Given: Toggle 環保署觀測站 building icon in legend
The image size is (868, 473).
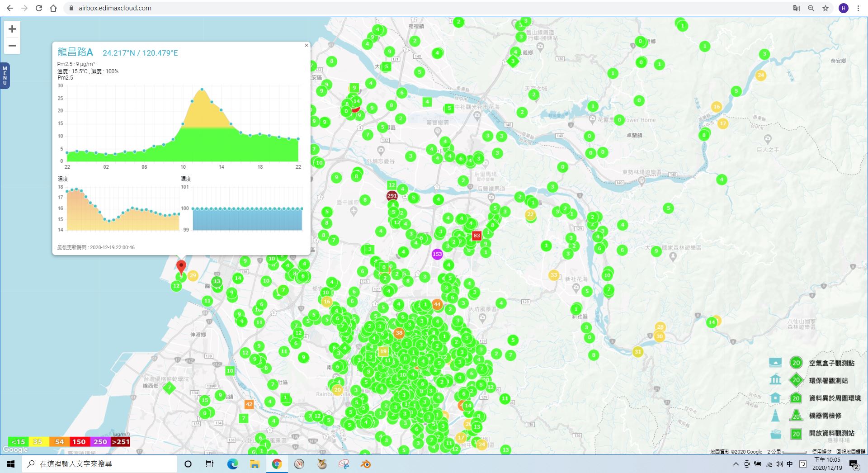Looking at the screenshot, I should 775,380.
